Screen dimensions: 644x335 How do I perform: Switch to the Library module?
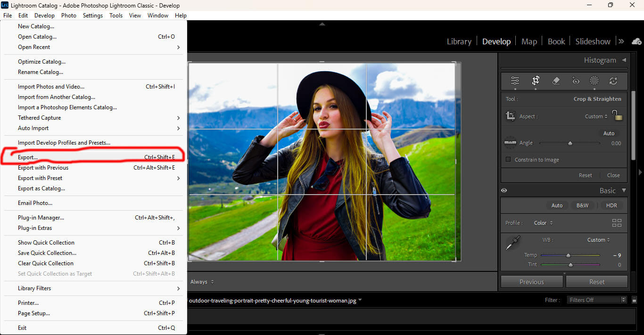coord(459,41)
